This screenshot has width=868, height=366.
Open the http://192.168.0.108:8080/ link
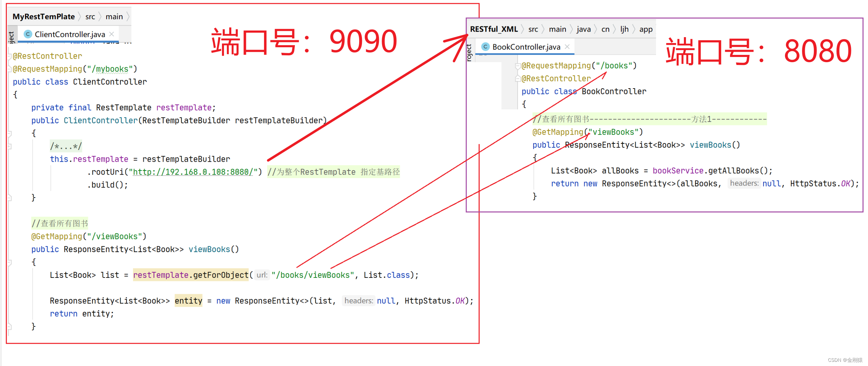pos(193,172)
